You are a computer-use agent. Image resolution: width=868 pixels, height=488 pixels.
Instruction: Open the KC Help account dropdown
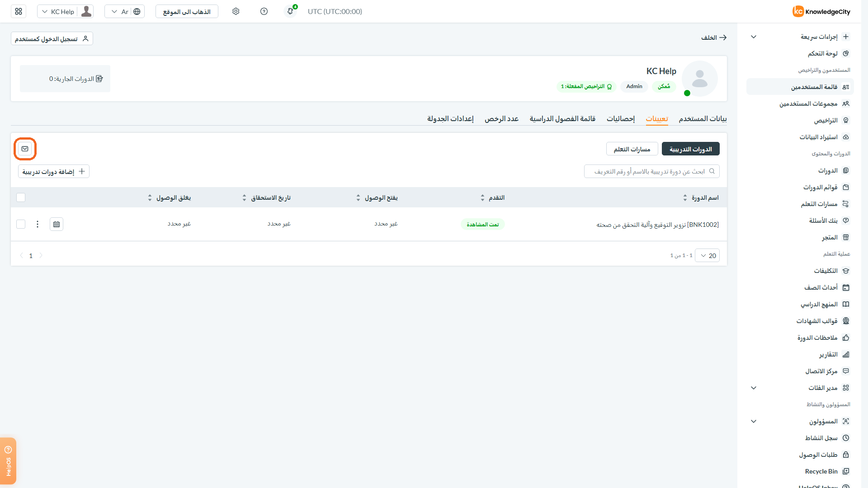(66, 11)
